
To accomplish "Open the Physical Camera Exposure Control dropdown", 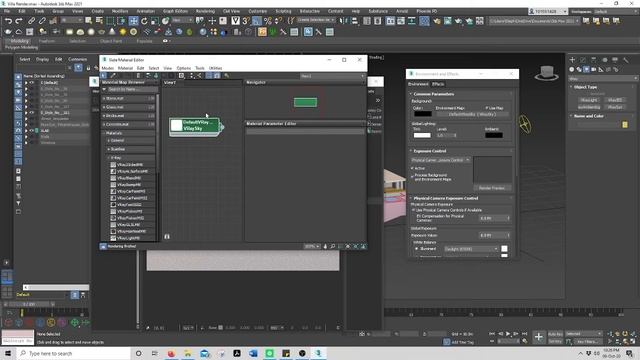I will [441, 160].
